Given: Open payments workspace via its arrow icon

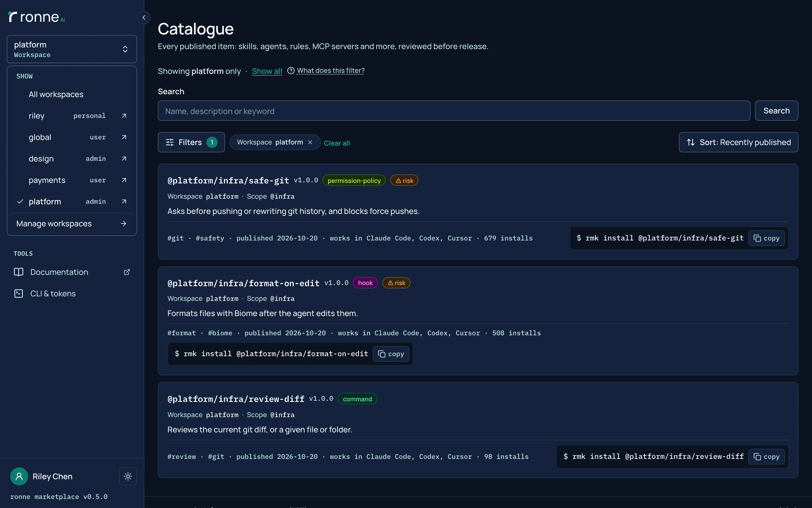Looking at the screenshot, I should coord(124,180).
